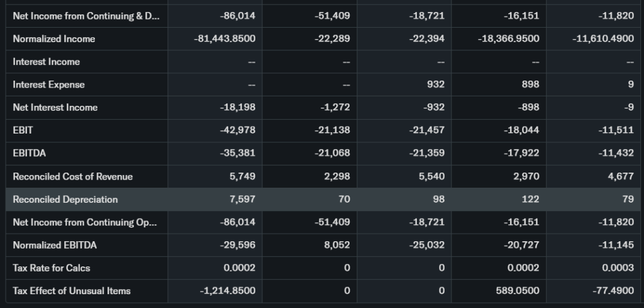The height and width of the screenshot is (308, 644).
Task: Click the Normalized Income value -81,443.8500
Action: [225, 39]
